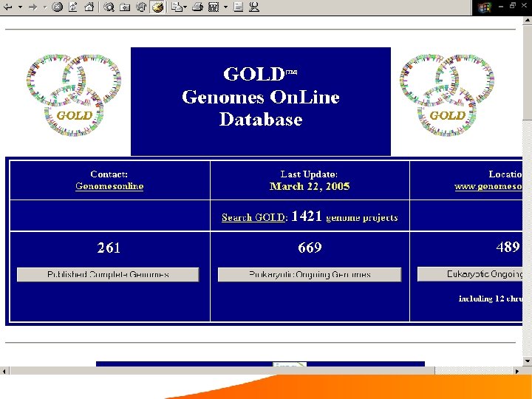This screenshot has height=399, width=532.
Task: Minimize the browser window
Action: [x=501, y=6]
